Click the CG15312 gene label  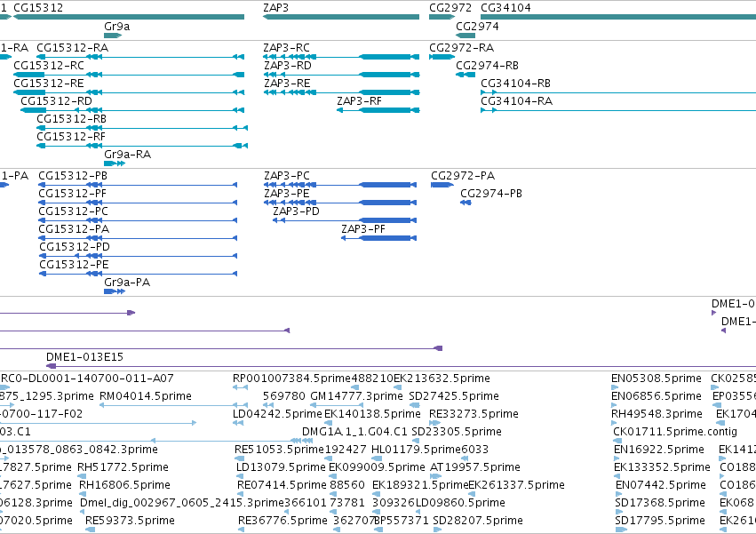[38, 8]
